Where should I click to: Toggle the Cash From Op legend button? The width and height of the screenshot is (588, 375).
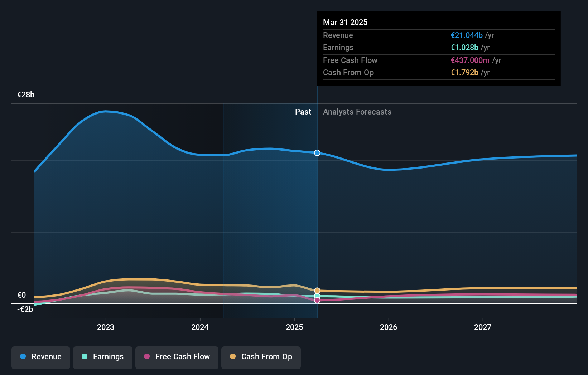pos(261,357)
